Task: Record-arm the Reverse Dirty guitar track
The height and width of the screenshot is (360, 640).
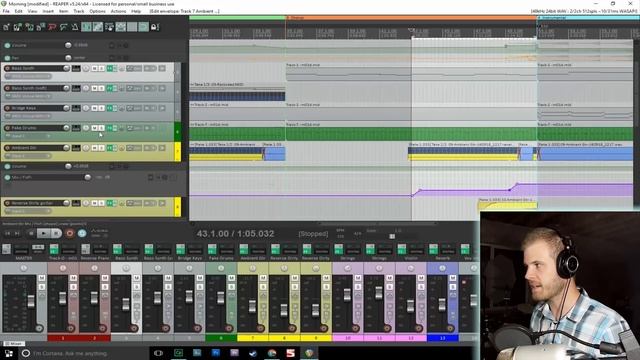Action: pos(7,203)
